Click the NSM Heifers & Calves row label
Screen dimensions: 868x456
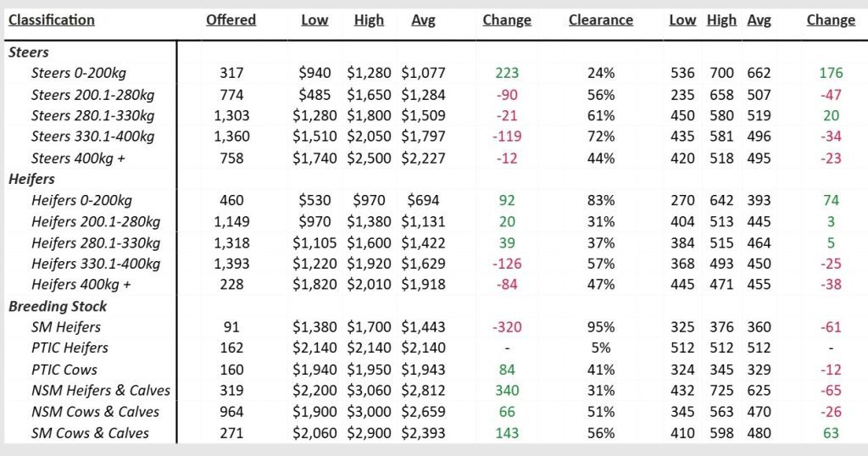[101, 391]
